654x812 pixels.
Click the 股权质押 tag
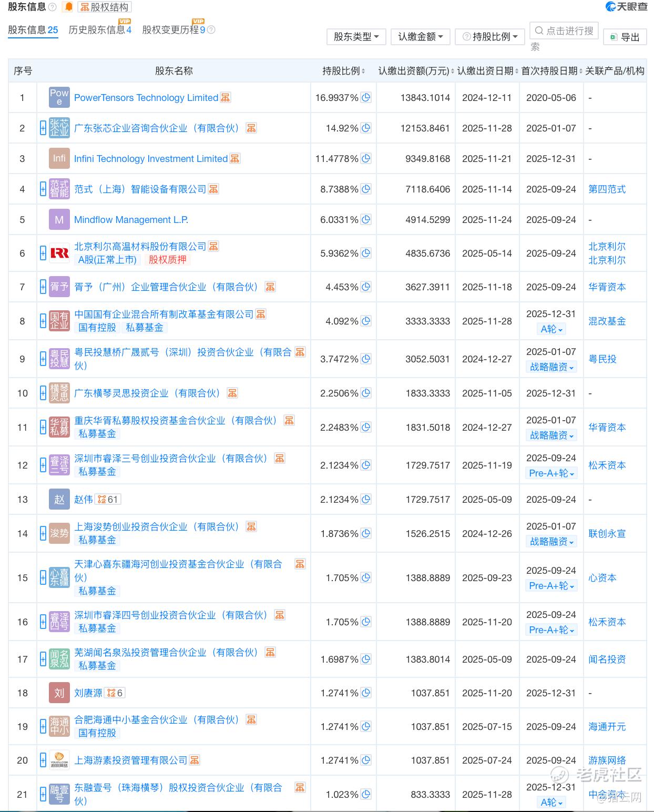tap(167, 260)
